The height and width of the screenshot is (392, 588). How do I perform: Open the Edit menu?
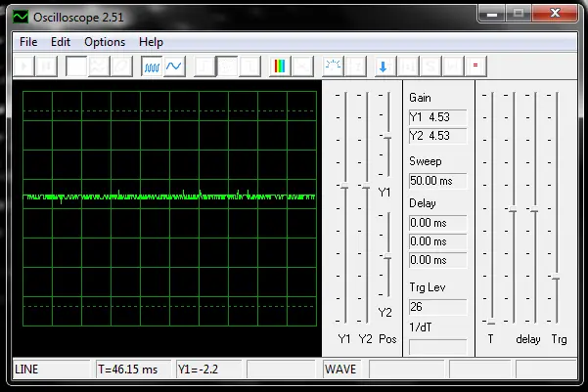(61, 42)
